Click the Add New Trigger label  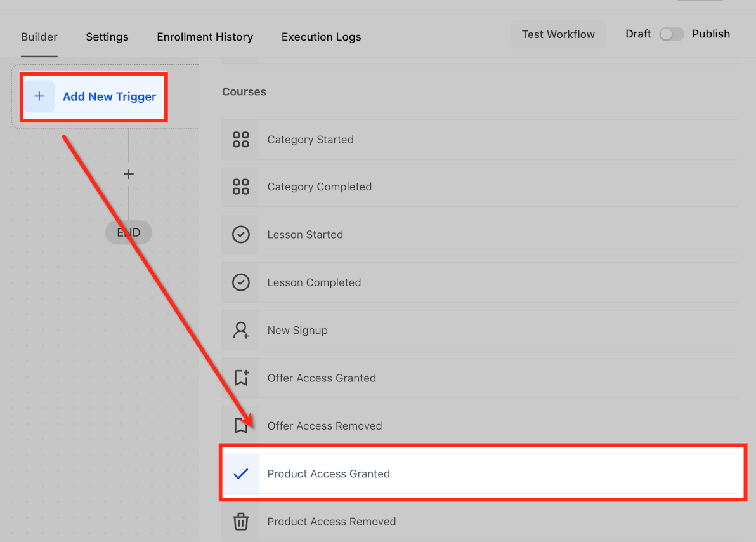pos(110,96)
